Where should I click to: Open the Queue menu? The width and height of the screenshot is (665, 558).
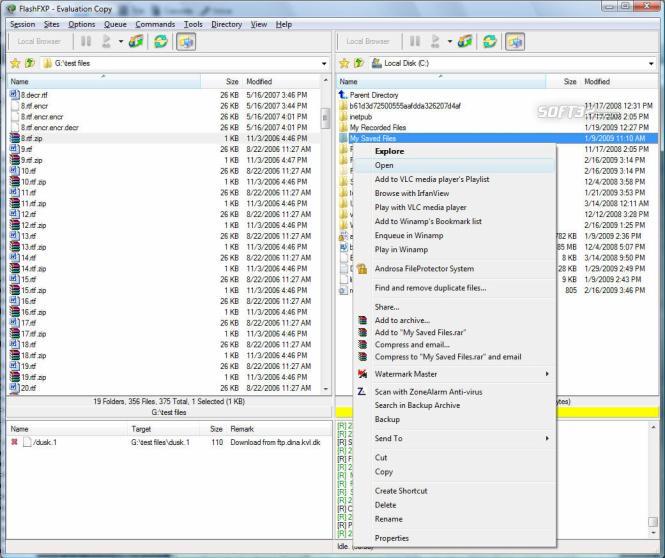(115, 24)
